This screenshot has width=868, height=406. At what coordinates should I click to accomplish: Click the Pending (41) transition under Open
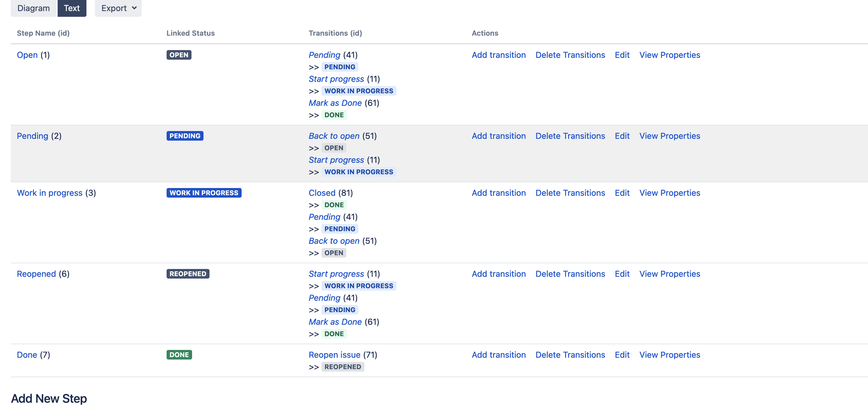click(x=324, y=55)
